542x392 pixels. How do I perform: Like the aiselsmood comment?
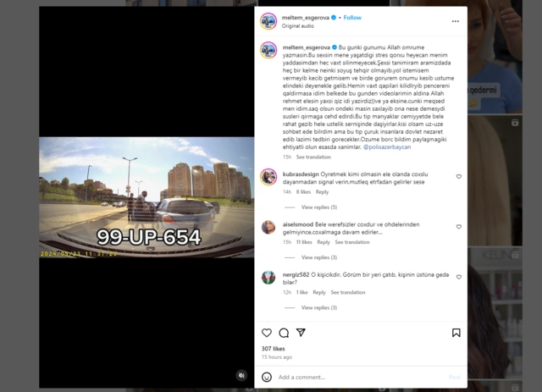pos(459,227)
